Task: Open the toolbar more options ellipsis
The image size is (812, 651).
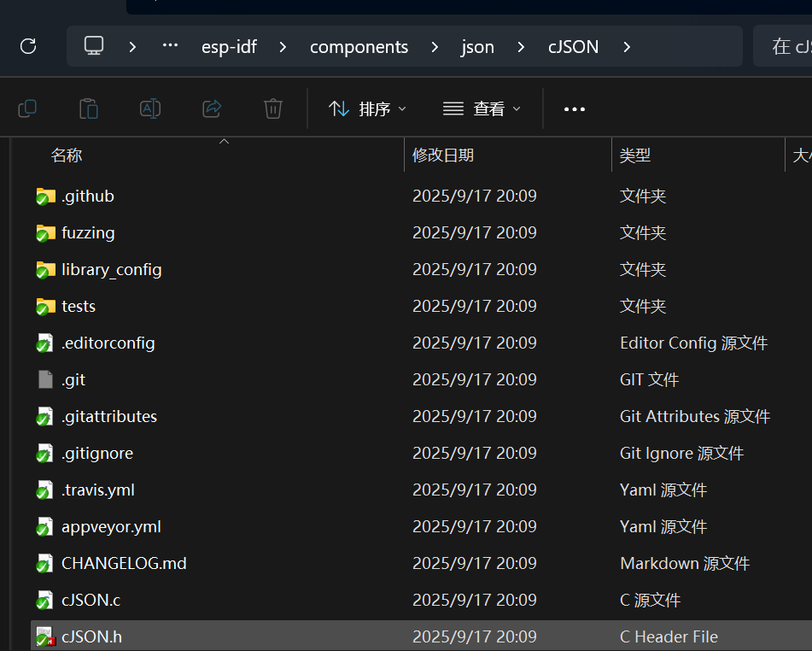Action: [x=575, y=108]
